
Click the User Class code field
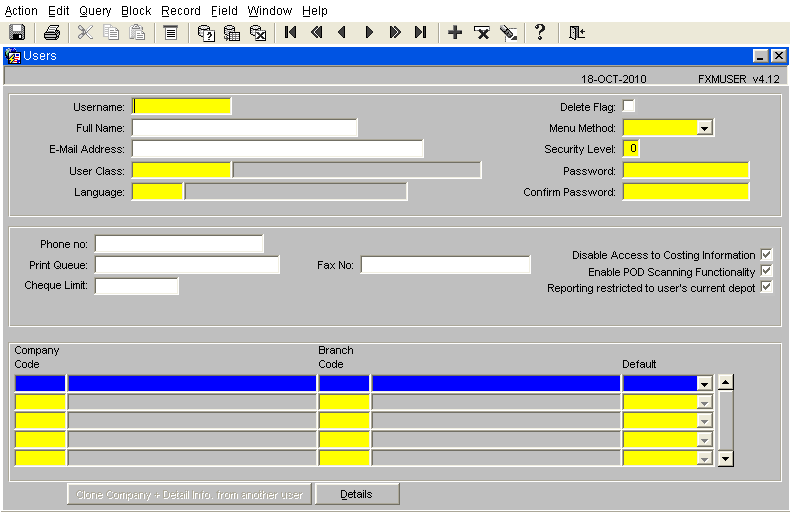pyautogui.click(x=181, y=170)
